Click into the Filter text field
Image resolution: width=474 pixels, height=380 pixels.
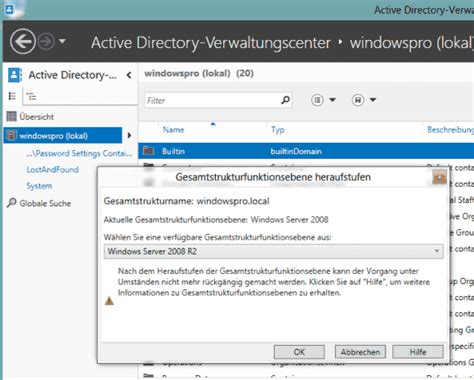point(212,100)
